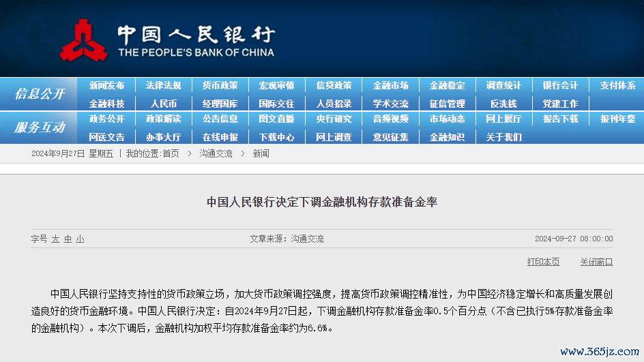This screenshot has height=362, width=644.
Task: Open the 音频视频 section
Action: pos(390,119)
